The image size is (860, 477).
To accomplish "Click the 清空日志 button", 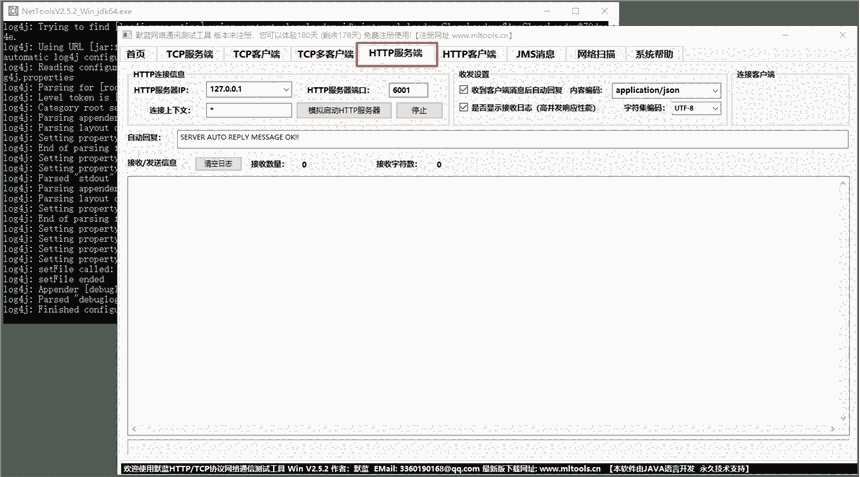I will tap(218, 164).
